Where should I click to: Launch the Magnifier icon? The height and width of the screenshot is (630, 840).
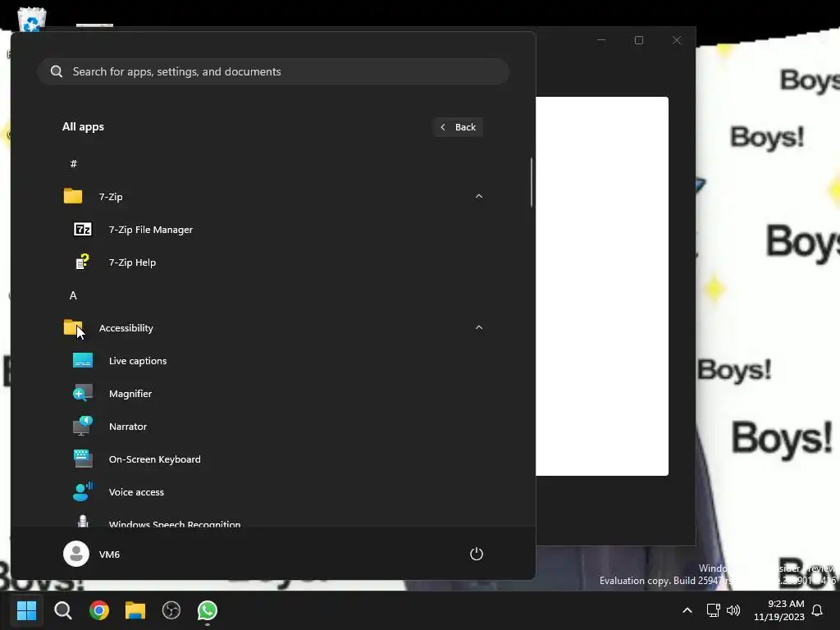[83, 393]
